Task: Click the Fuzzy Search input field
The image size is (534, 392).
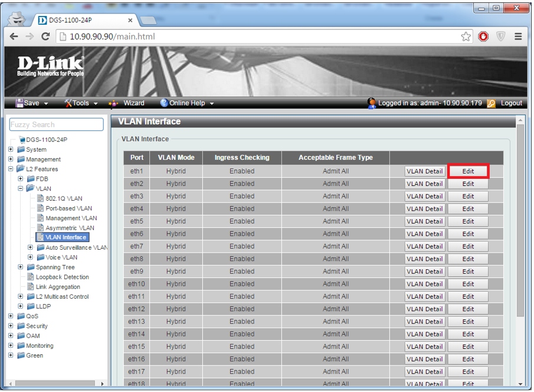Action: (x=57, y=125)
